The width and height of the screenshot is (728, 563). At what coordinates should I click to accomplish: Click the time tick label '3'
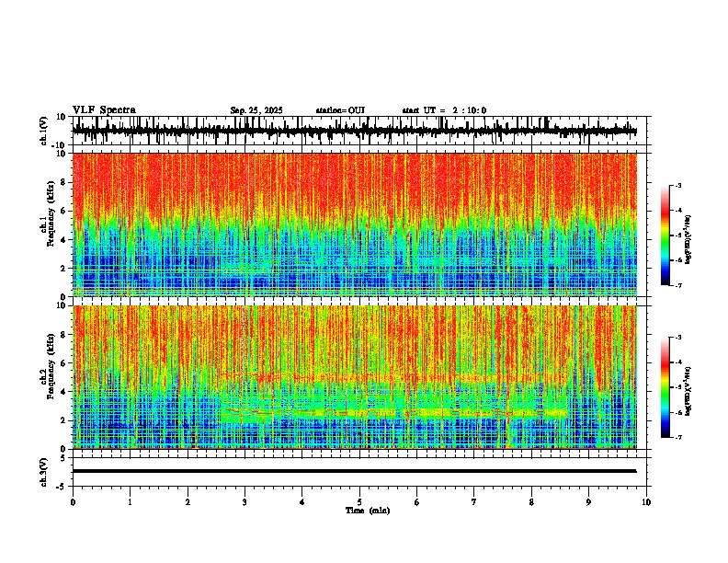pyautogui.click(x=245, y=502)
